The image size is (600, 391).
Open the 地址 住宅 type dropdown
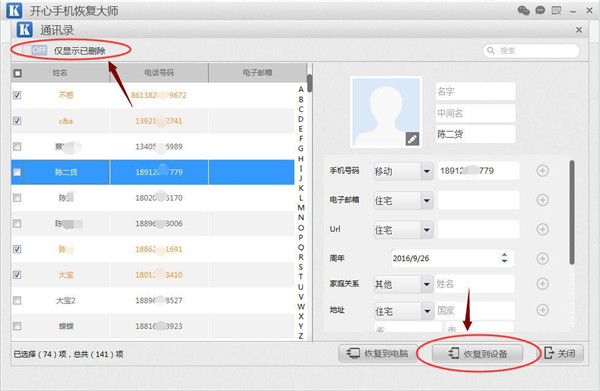coord(403,311)
